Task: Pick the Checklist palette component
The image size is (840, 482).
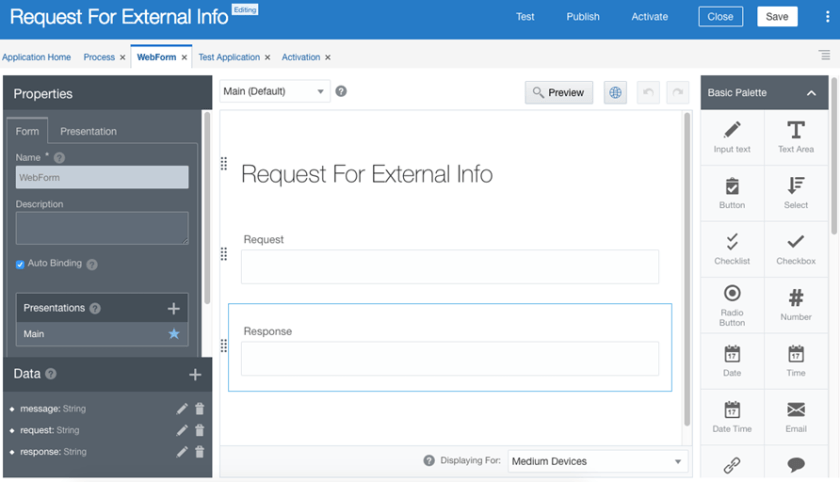Action: 732,248
